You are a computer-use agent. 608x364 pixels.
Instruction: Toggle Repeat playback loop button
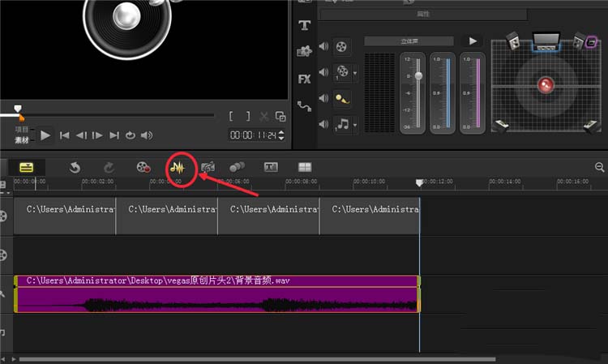click(131, 135)
